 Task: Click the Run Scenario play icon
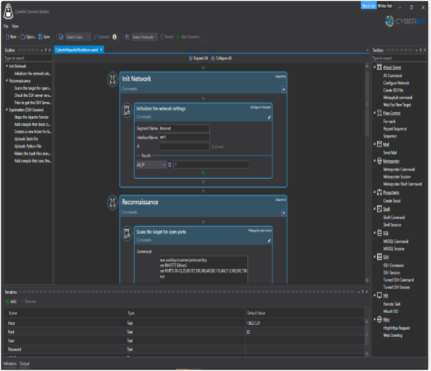(178, 37)
